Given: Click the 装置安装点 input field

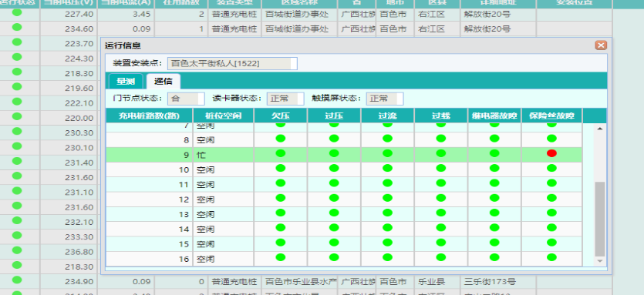Looking at the screenshot, I should pyautogui.click(x=232, y=64).
